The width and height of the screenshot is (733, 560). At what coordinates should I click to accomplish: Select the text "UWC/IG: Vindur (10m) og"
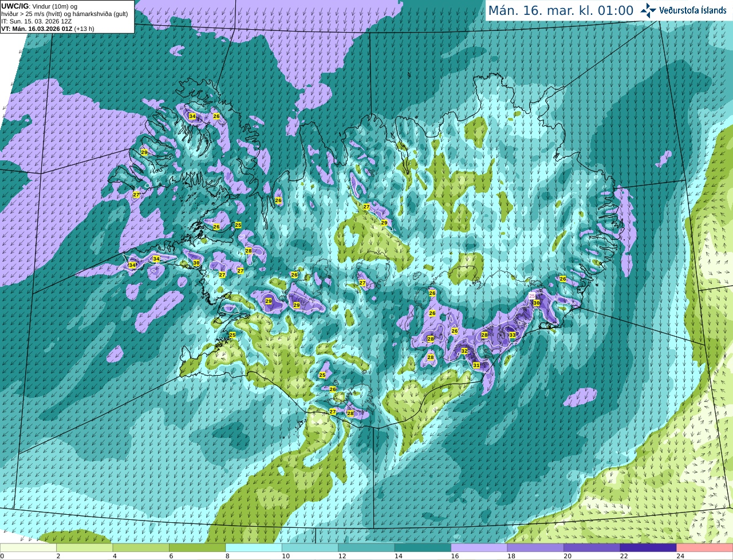coord(39,6)
